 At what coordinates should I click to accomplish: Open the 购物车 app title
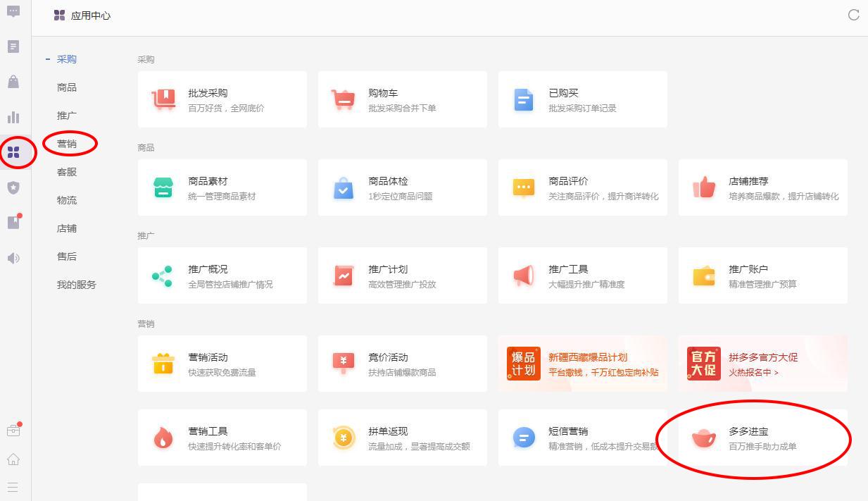tap(383, 93)
